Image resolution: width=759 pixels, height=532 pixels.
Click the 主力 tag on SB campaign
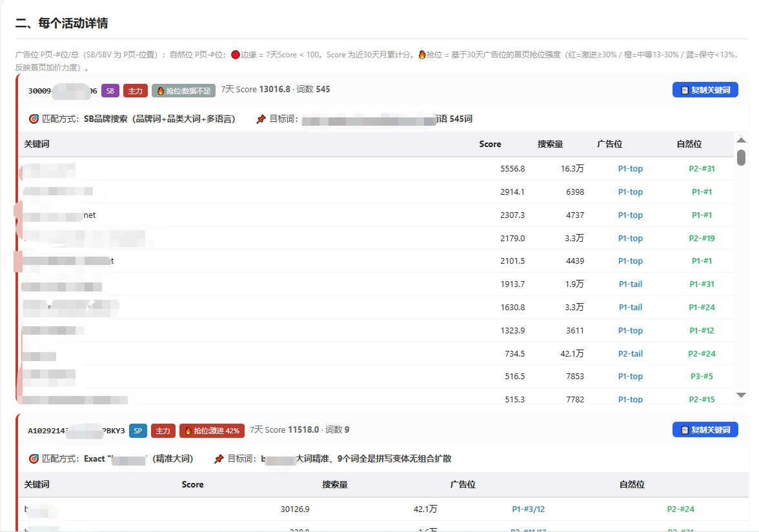pyautogui.click(x=135, y=91)
